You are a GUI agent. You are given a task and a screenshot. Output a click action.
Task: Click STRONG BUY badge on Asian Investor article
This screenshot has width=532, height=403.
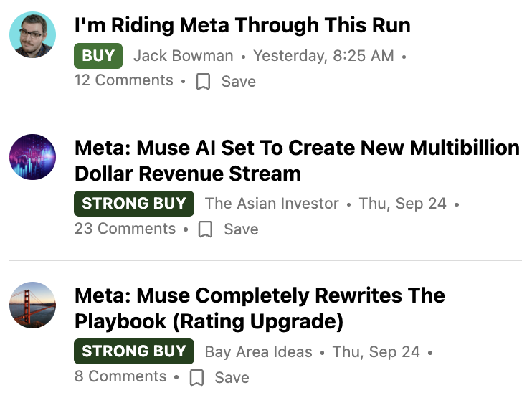134,204
